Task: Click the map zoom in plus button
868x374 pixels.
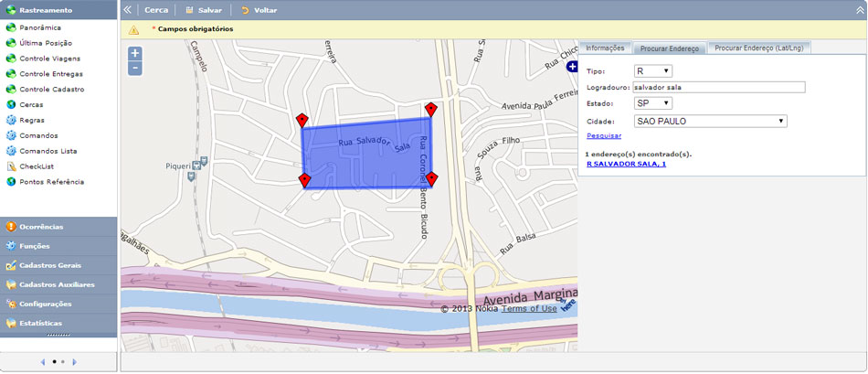Action: pos(135,54)
